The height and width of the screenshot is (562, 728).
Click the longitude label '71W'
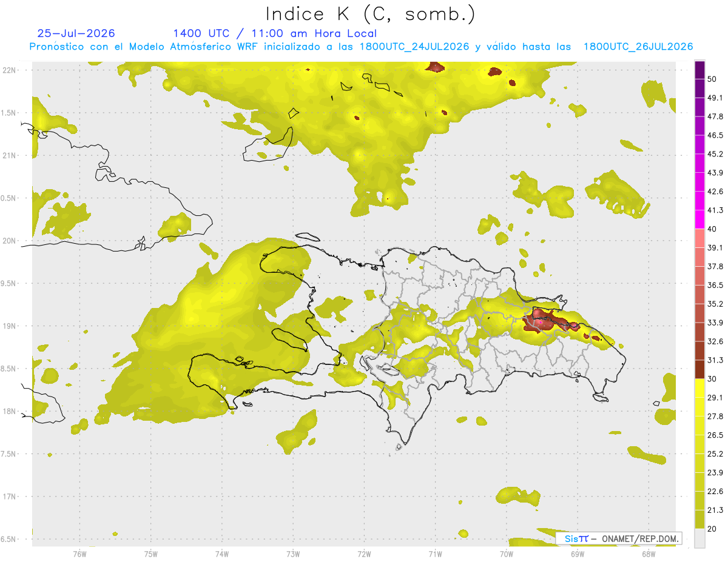pos(435,554)
